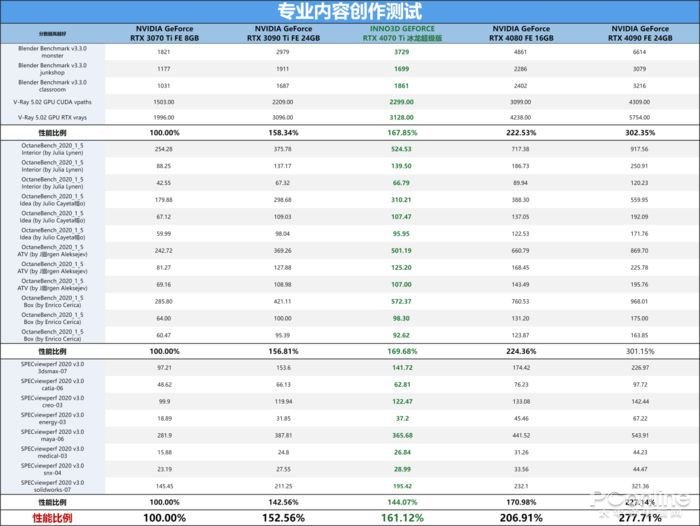Screen dimensions: 700x526
Task: Select the cell value 5754.00
Action: point(639,117)
